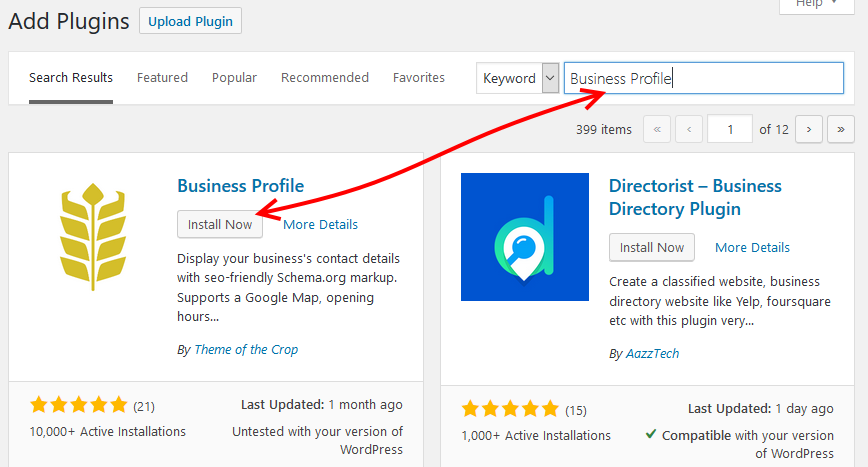The height and width of the screenshot is (467, 868).
Task: Open the Favorites tab
Action: coord(418,77)
